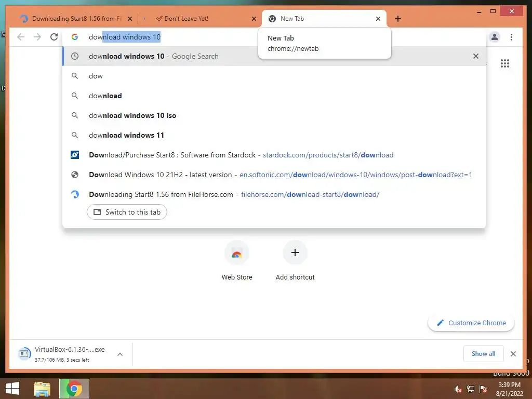
Task: Open the Chrome three-dot menu
Action: click(x=511, y=37)
